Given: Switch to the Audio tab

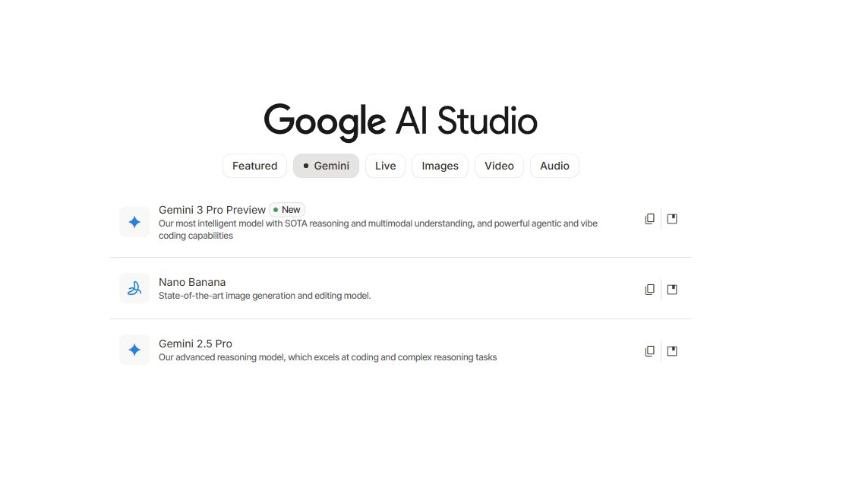Looking at the screenshot, I should pyautogui.click(x=554, y=166).
